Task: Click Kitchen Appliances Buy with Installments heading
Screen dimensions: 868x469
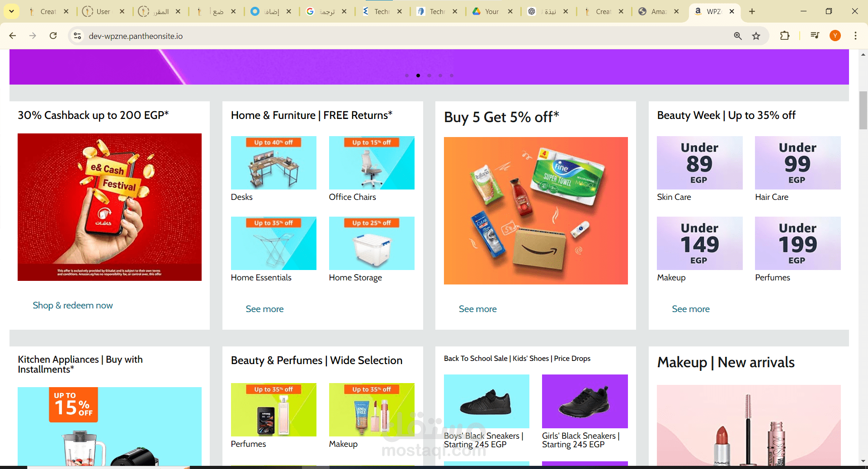Action: click(x=80, y=364)
